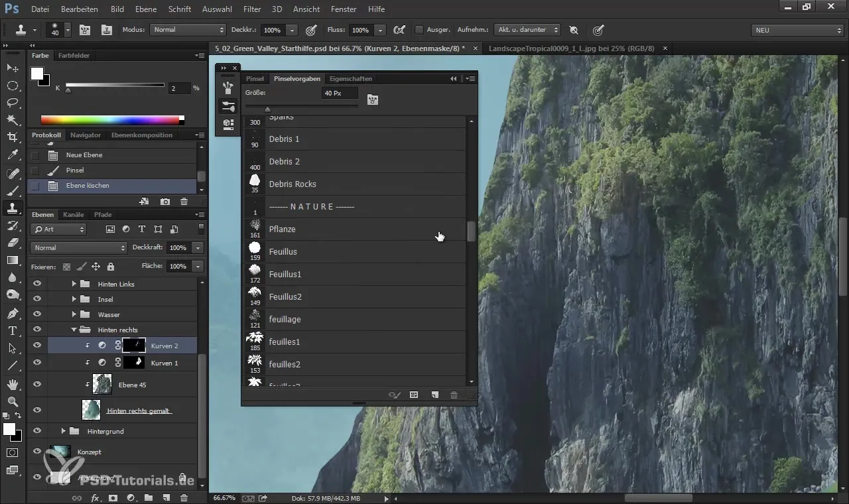Select the Zoom tool
The image size is (849, 504).
(x=13, y=401)
